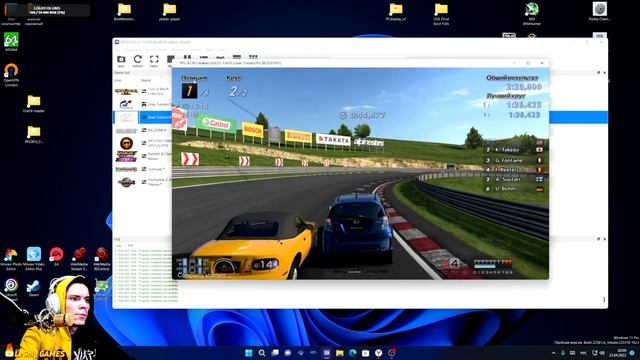Click the FullScr toolbar icon in RPCS3

[154, 61]
